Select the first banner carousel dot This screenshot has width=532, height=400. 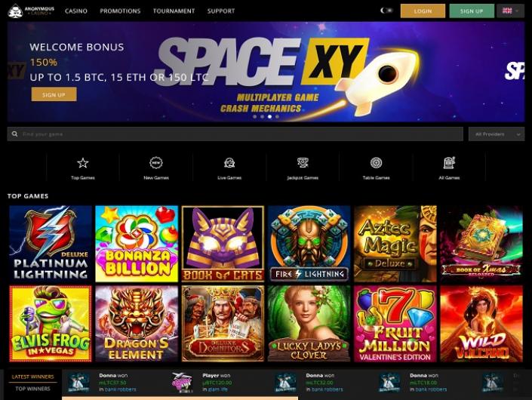coord(255,117)
